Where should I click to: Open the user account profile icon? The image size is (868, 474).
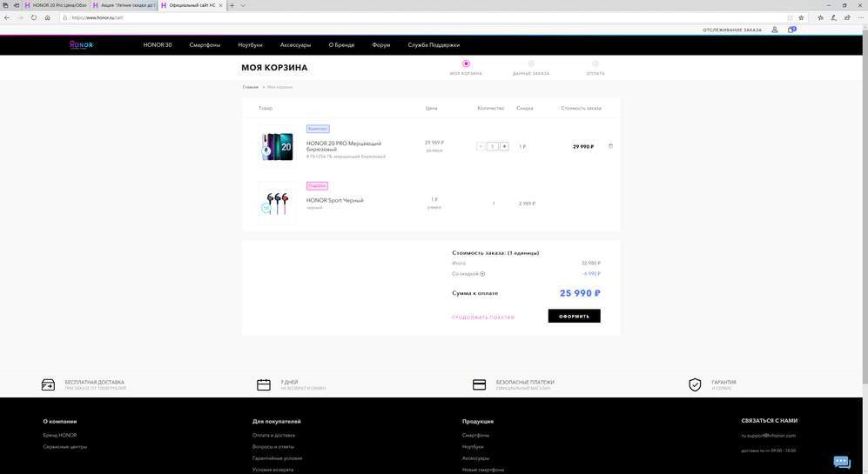(x=775, y=30)
